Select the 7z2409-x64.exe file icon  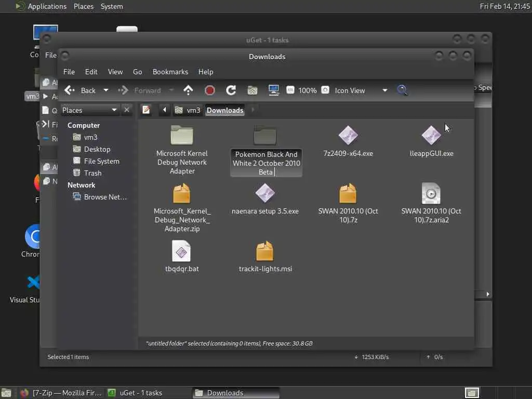pyautogui.click(x=348, y=135)
